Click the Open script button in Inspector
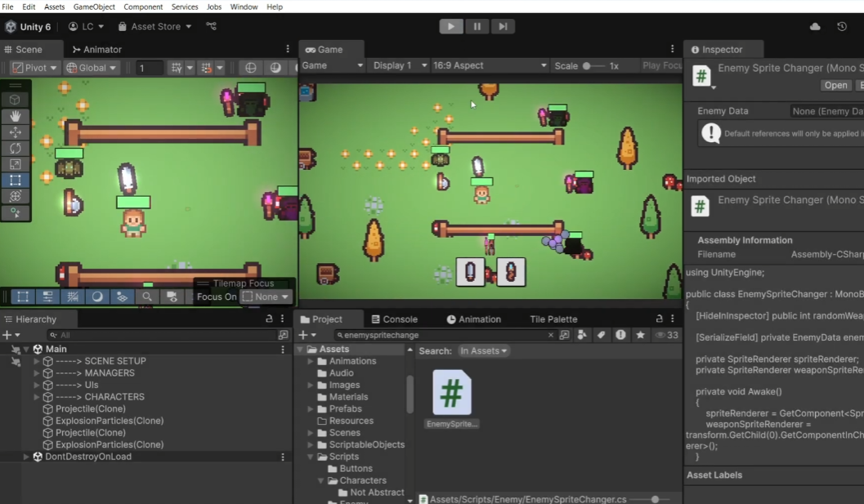Screen dimensions: 864x504 coord(835,86)
